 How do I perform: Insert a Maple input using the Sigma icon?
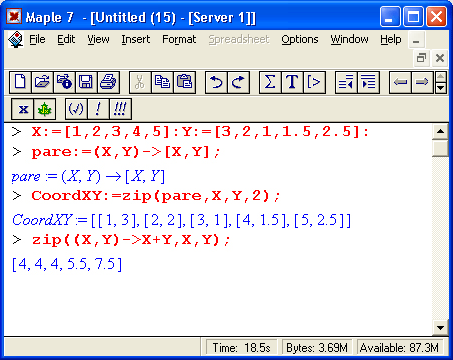point(270,82)
